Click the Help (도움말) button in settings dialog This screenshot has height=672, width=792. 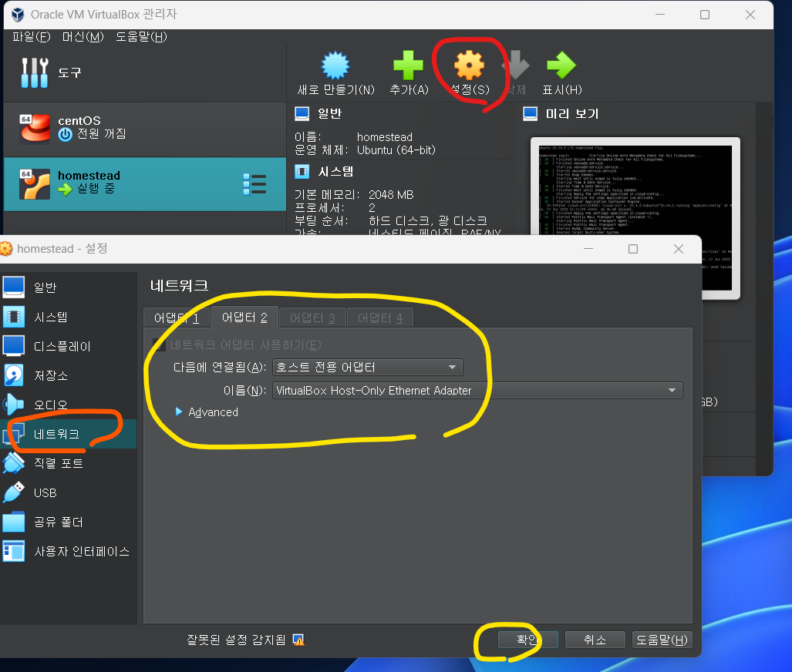(x=662, y=640)
